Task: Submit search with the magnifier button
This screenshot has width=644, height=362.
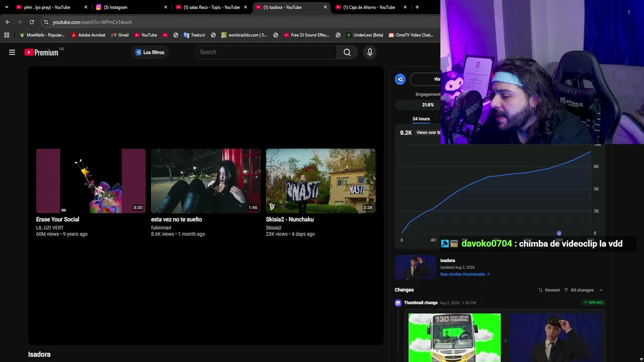Action: click(x=347, y=52)
